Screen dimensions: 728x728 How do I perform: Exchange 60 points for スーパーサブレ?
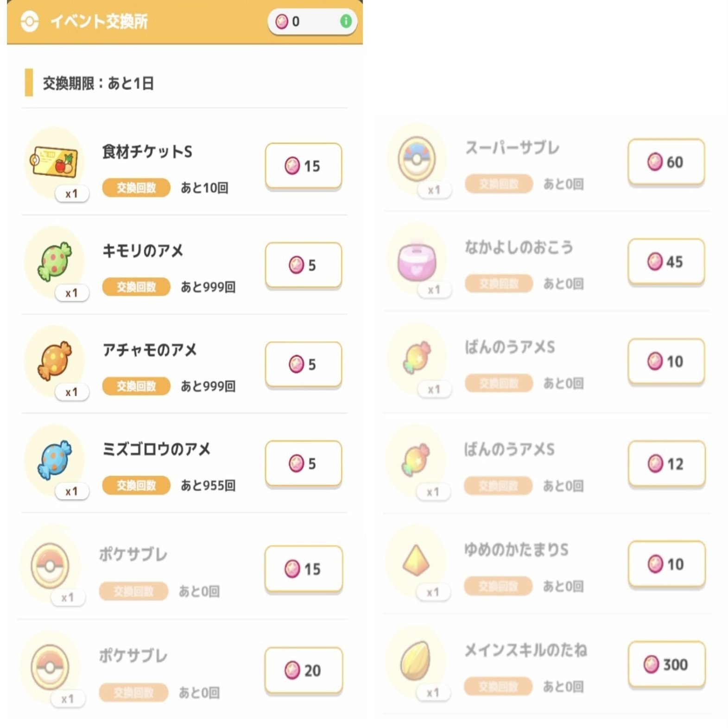point(666,162)
